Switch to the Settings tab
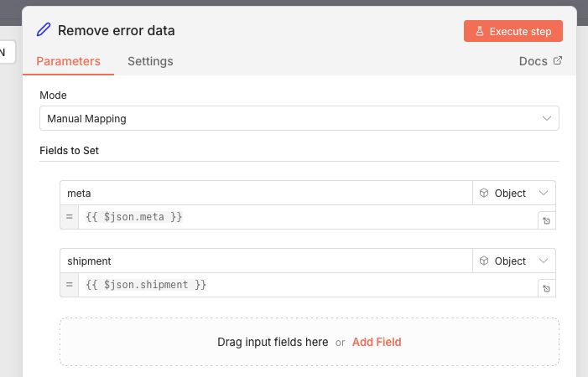588x377 pixels. click(x=150, y=61)
